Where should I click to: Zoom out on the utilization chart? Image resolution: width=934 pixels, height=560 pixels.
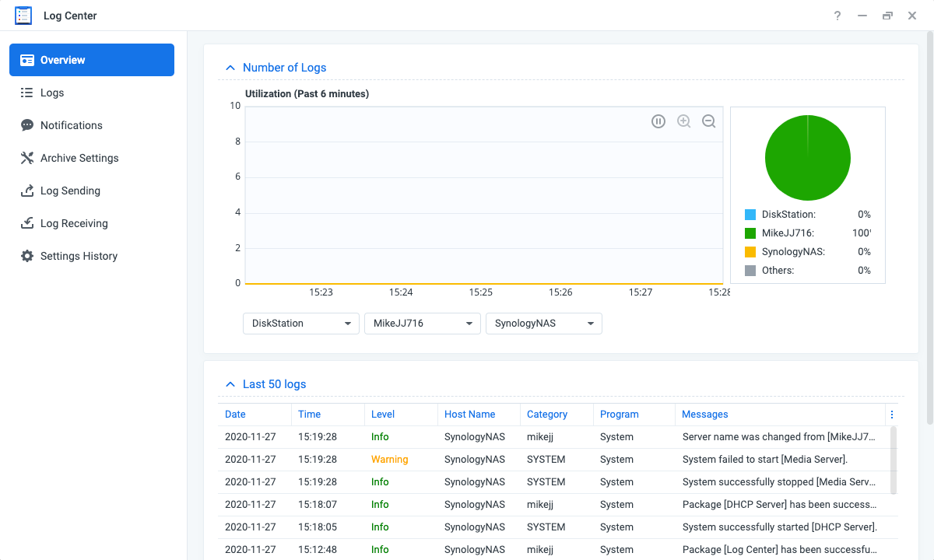708,121
